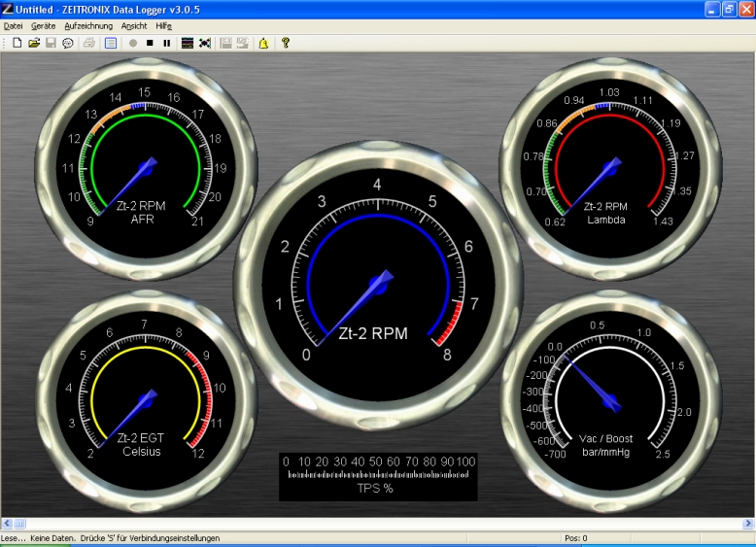756x547 pixels.
Task: Click the 'Pos: 0' status bar field
Action: click(x=576, y=538)
